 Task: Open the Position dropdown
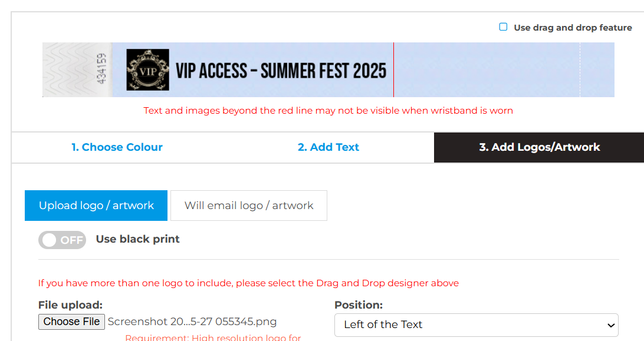(476, 325)
